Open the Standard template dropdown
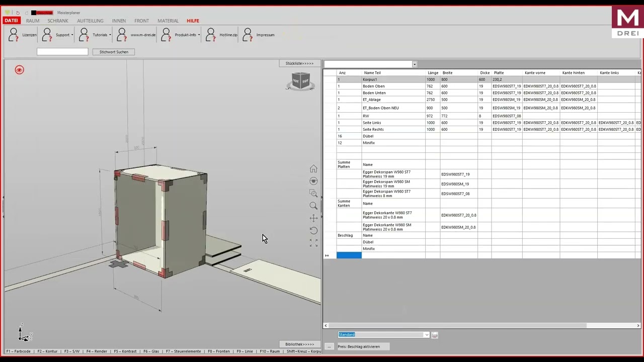 426,335
